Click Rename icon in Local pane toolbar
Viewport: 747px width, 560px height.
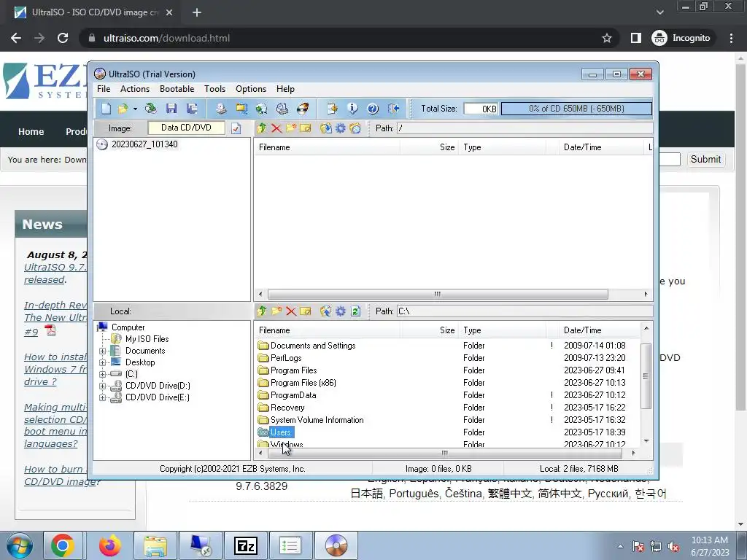click(x=306, y=311)
